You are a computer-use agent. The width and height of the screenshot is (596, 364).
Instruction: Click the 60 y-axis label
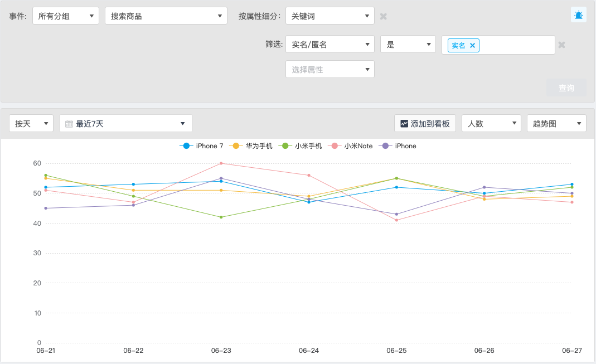click(x=37, y=163)
